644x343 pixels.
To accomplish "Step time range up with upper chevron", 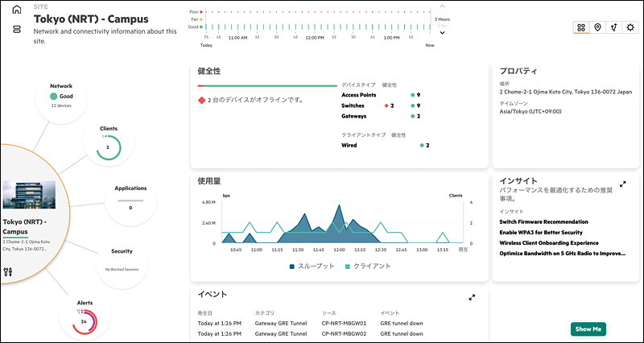I will point(441,6).
